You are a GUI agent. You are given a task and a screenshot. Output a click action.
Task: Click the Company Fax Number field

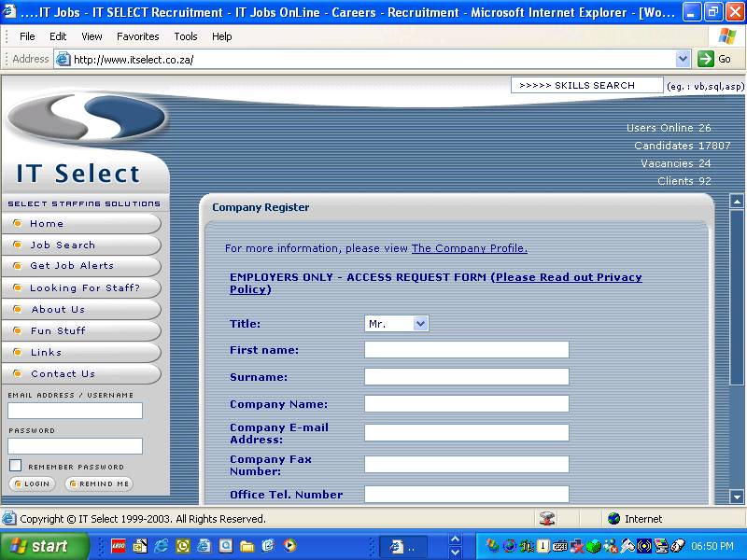coord(467,464)
